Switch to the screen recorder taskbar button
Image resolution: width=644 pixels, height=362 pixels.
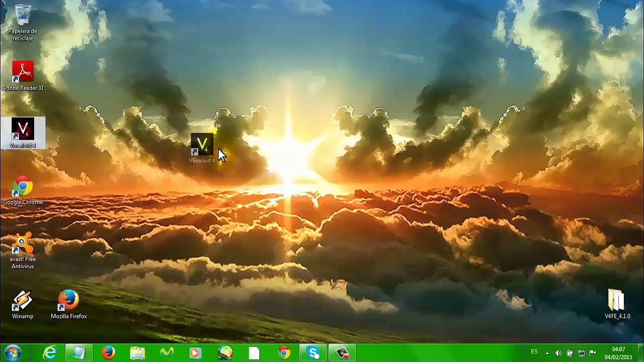point(342,353)
